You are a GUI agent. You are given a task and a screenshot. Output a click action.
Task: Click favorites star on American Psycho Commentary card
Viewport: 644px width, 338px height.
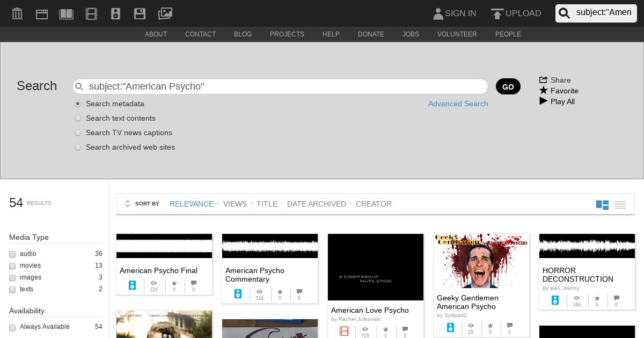(x=280, y=292)
